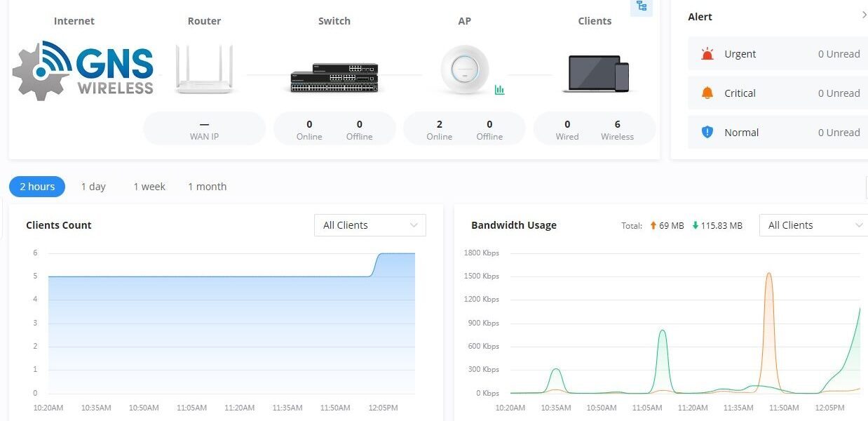
Task: Open the Bandwidth Usage All Clients dropdown
Action: coord(815,225)
